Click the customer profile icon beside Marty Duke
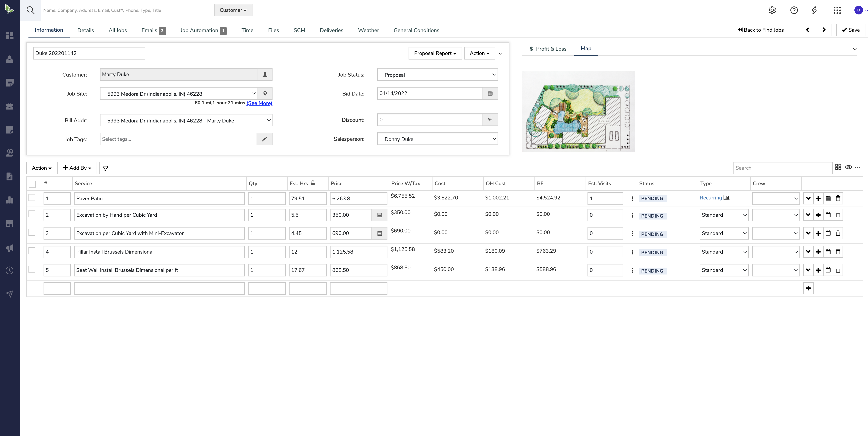Viewport: 868px width, 436px height. tap(265, 74)
